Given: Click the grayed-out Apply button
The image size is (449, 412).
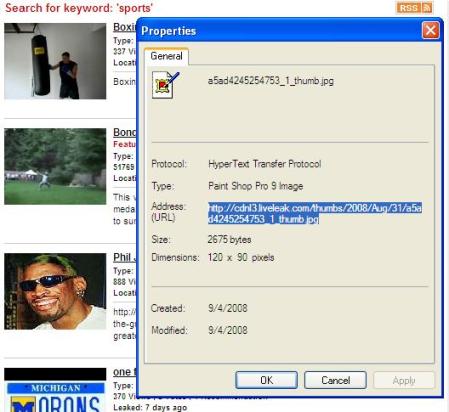Looking at the screenshot, I should (x=404, y=380).
